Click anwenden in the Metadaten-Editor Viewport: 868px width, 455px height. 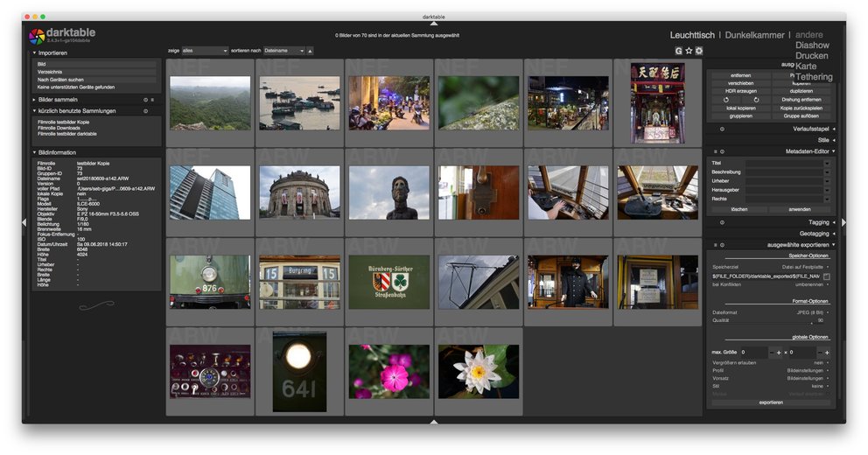tap(800, 209)
